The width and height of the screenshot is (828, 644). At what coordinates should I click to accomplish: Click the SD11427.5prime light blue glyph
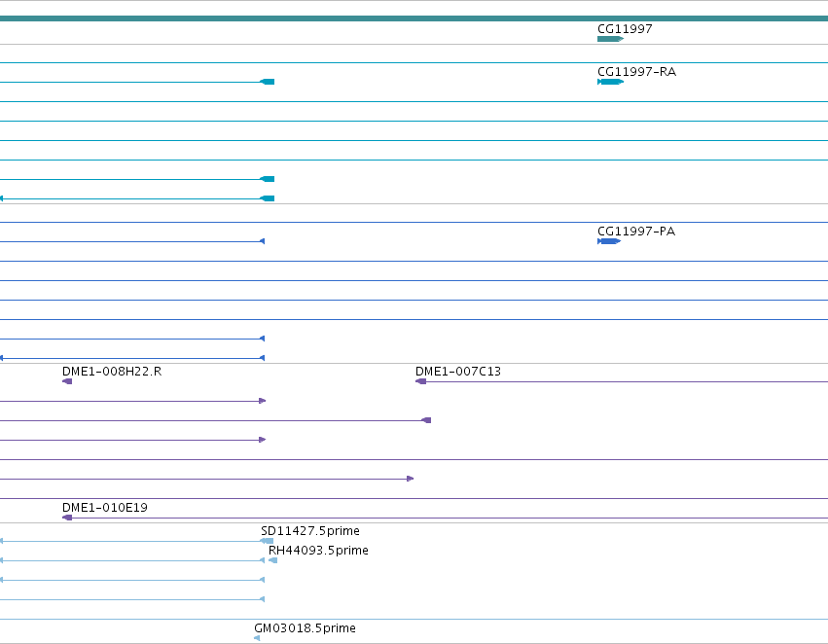[x=268, y=541]
